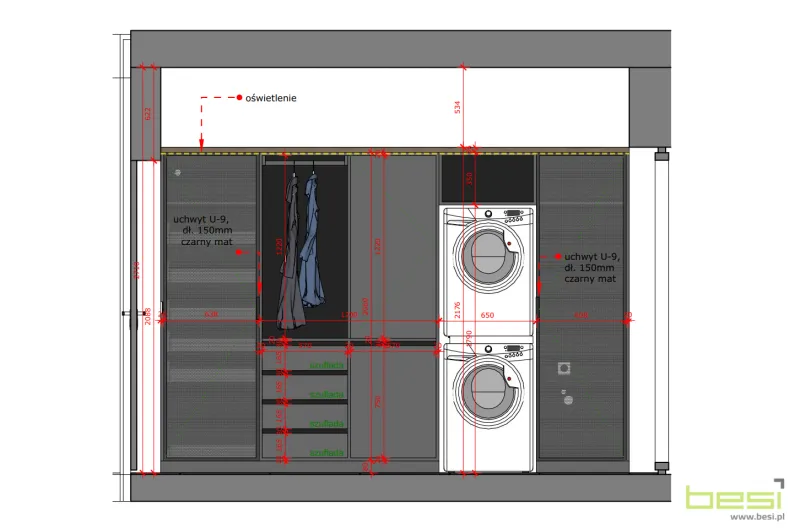
Task: Click right "uchwyt U-9" note beside washer
Action: 592,268
